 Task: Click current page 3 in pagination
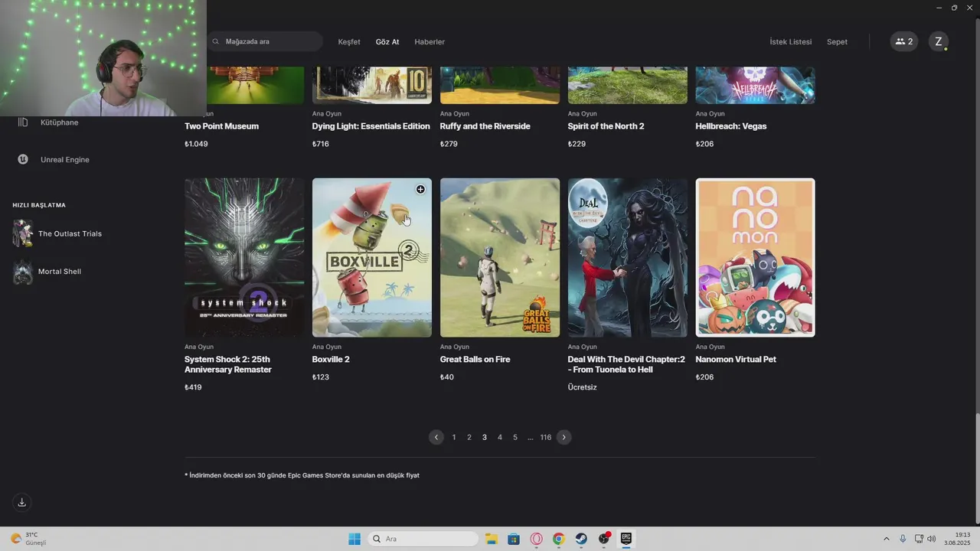tap(485, 437)
